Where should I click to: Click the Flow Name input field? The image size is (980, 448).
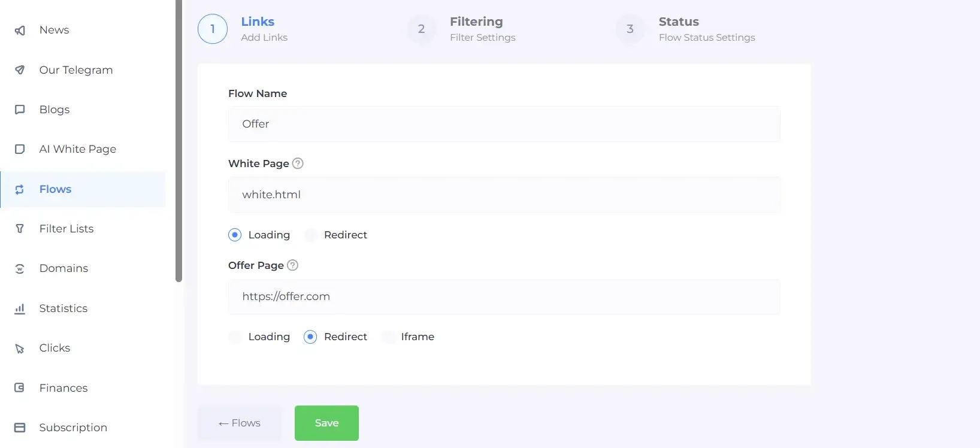point(504,125)
